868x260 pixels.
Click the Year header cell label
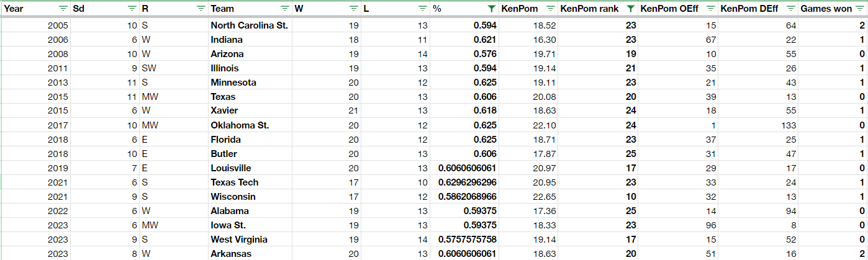coord(14,9)
